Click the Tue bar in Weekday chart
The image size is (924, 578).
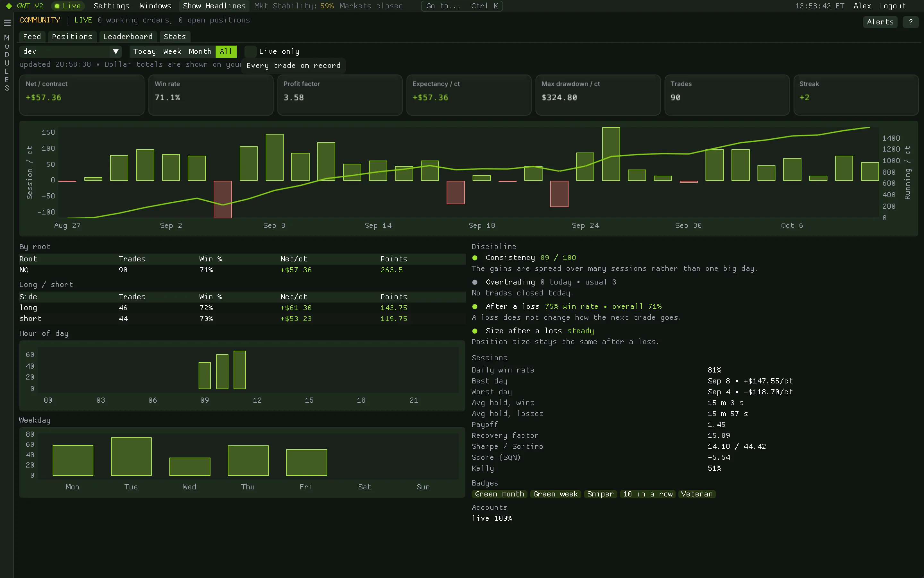pyautogui.click(x=131, y=456)
